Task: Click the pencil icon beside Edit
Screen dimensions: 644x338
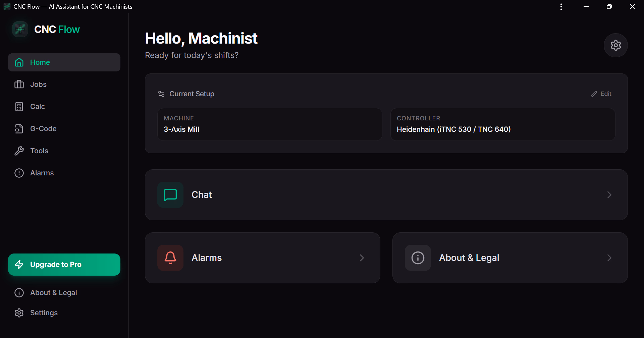Action: pos(594,94)
